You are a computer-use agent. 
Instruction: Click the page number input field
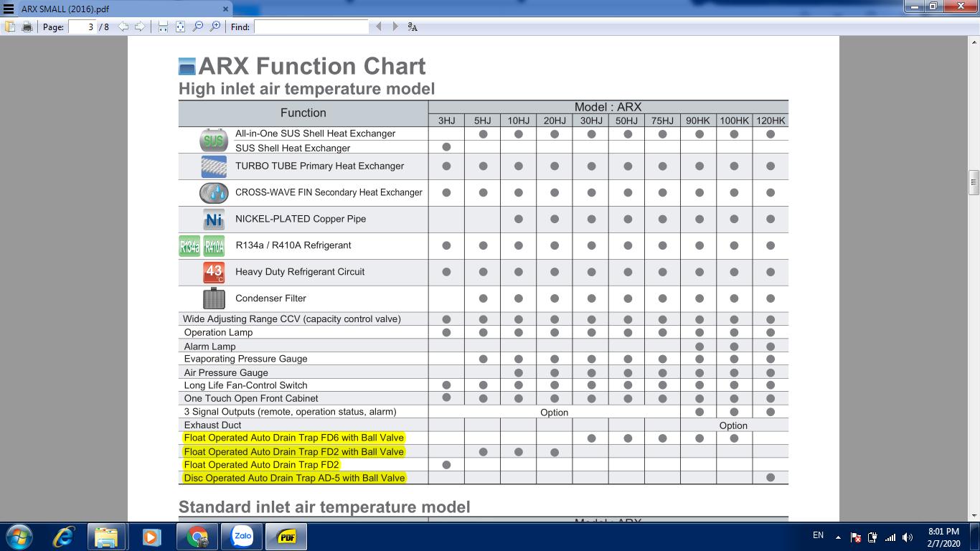[83, 27]
